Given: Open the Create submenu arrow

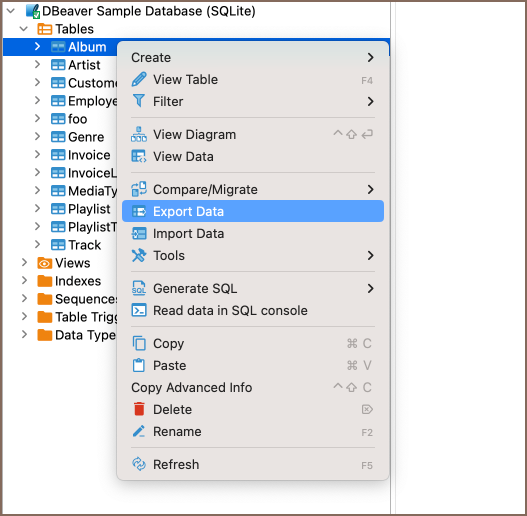Looking at the screenshot, I should [x=370, y=57].
